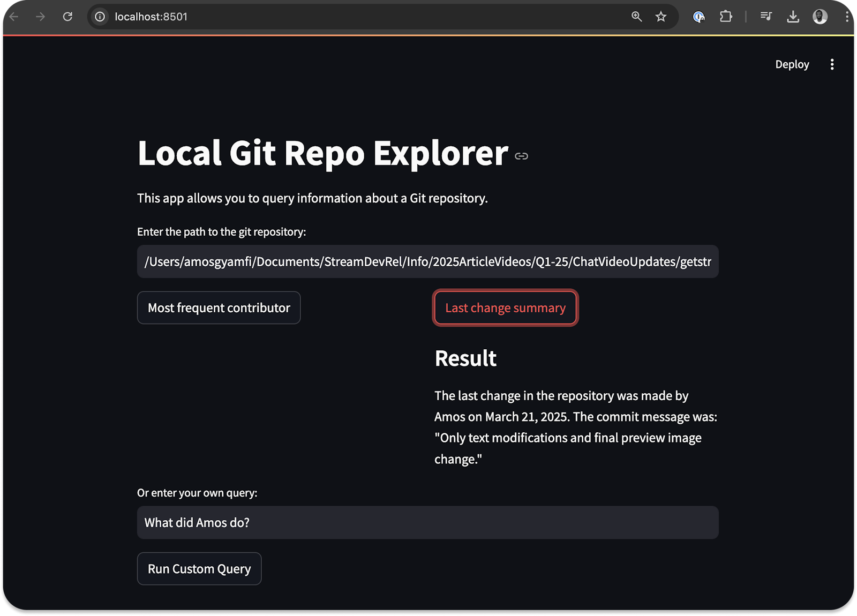Click the browser profile avatar
Viewport: 857px width, 616px height.
click(821, 17)
